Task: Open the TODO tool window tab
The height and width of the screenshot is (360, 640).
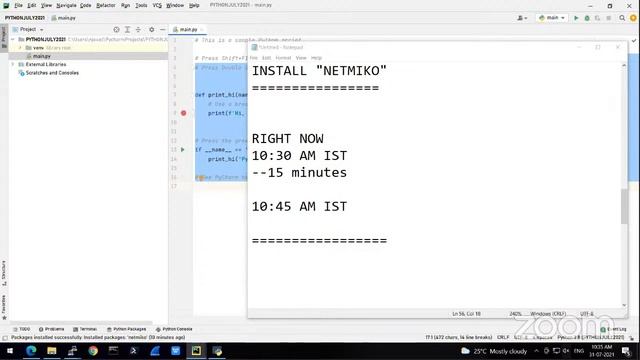Action: [x=21, y=329]
